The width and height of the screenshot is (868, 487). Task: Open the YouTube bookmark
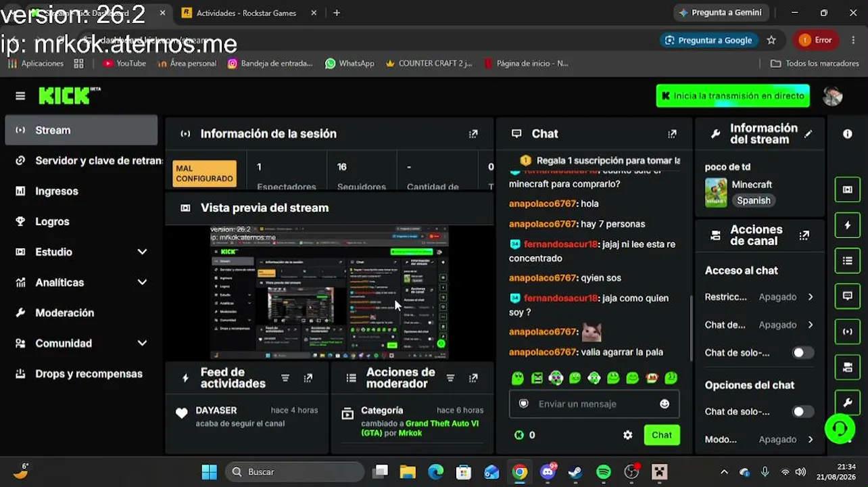(x=124, y=64)
